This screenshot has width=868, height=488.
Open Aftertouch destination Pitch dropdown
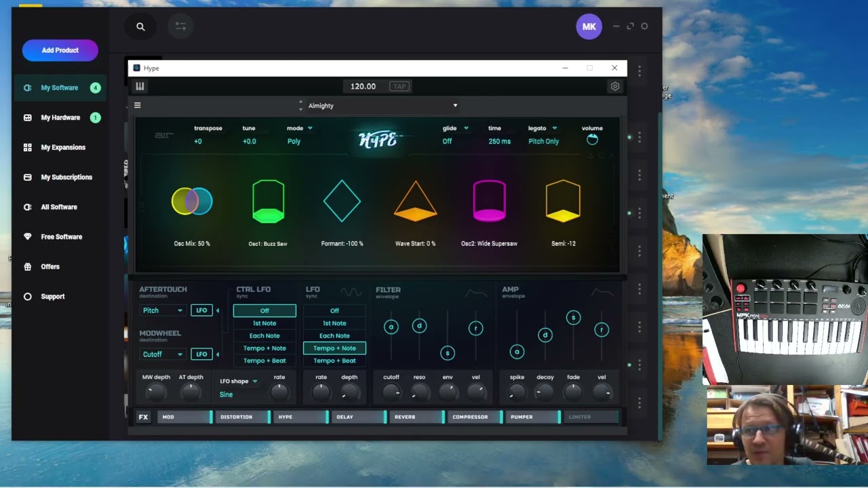point(163,310)
